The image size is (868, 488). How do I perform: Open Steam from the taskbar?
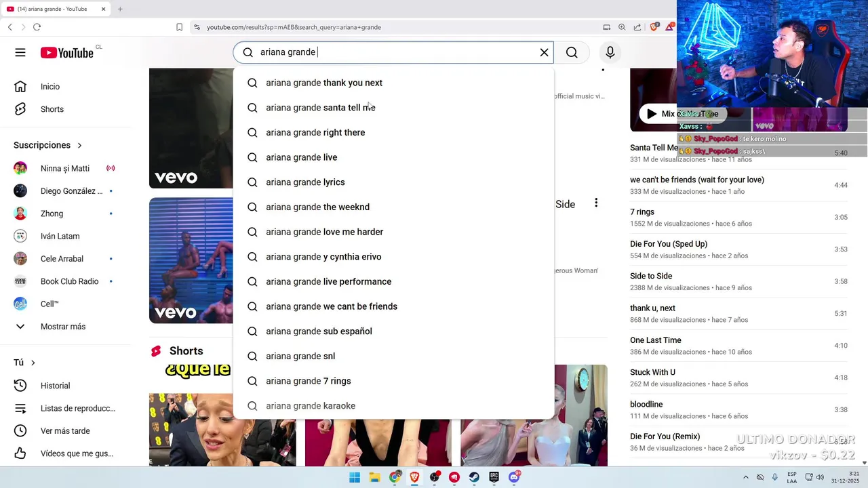(x=474, y=477)
